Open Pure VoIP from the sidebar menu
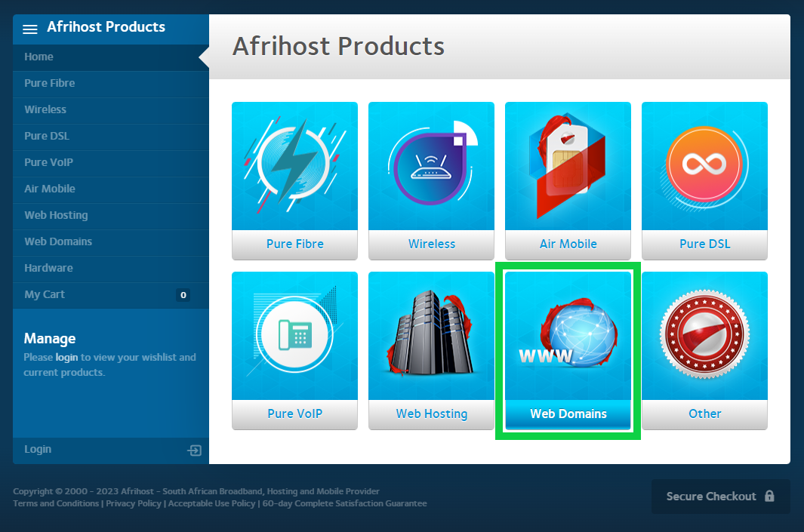The height and width of the screenshot is (532, 804). (48, 162)
